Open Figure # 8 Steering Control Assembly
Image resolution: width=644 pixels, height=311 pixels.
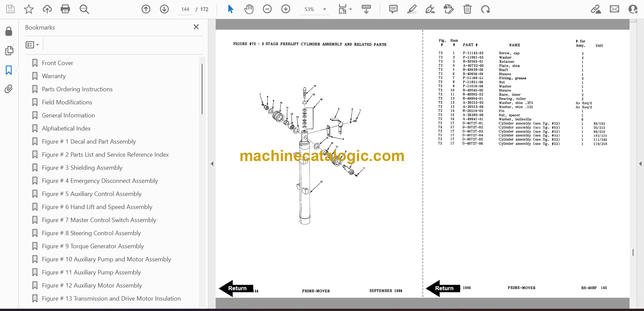[x=91, y=233]
